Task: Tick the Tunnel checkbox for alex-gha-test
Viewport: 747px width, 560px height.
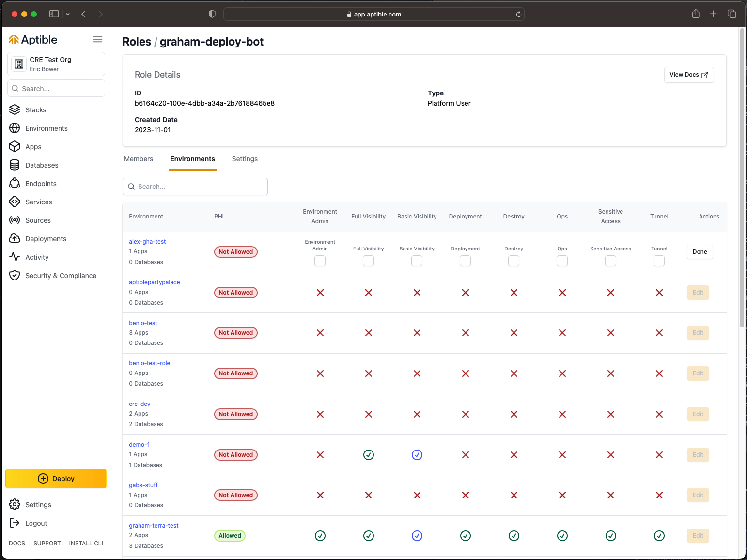Action: pos(659,261)
